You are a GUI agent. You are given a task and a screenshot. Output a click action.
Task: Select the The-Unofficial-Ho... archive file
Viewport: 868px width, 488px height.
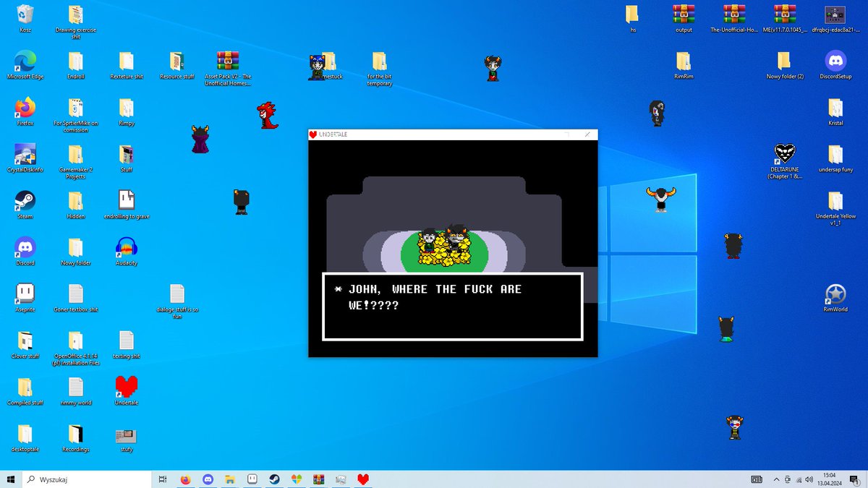[734, 18]
